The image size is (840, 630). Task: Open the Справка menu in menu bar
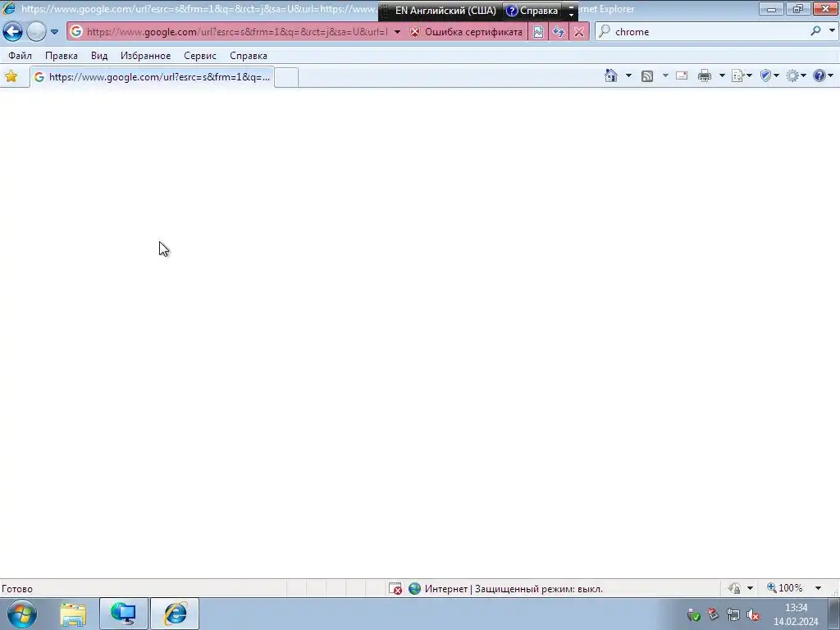249,56
